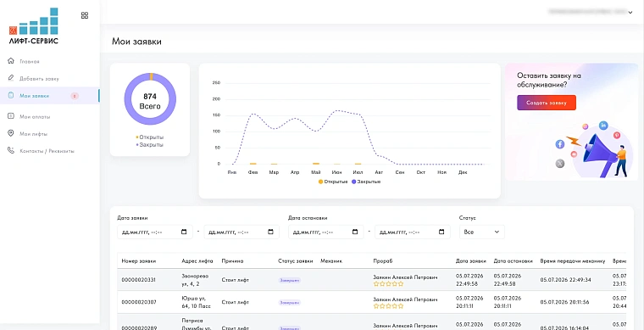Expand the Статус dropdown showing Все
The height and width of the screenshot is (330, 644).
point(482,232)
